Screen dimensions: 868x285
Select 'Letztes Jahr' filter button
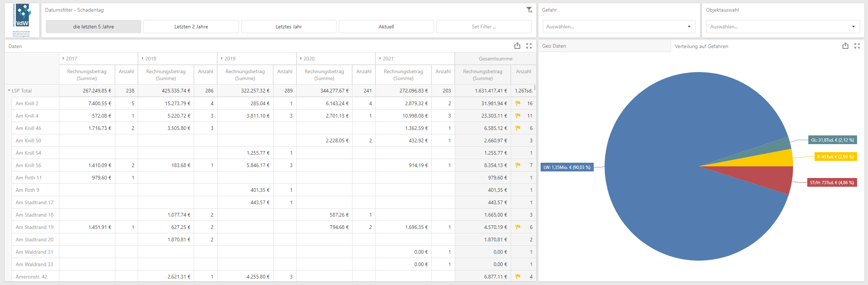point(288,27)
